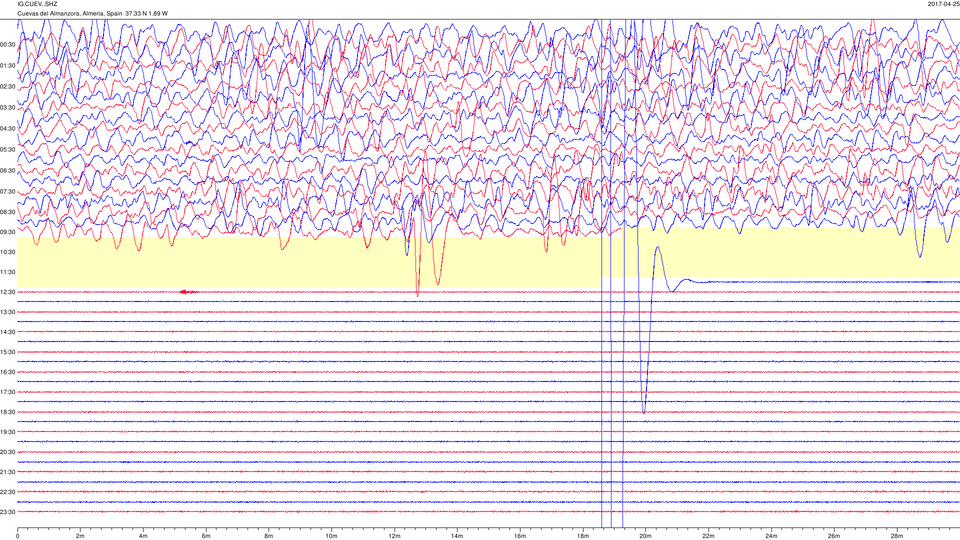Select the 23:30 time label
The width and height of the screenshot is (960, 540).
8,512
